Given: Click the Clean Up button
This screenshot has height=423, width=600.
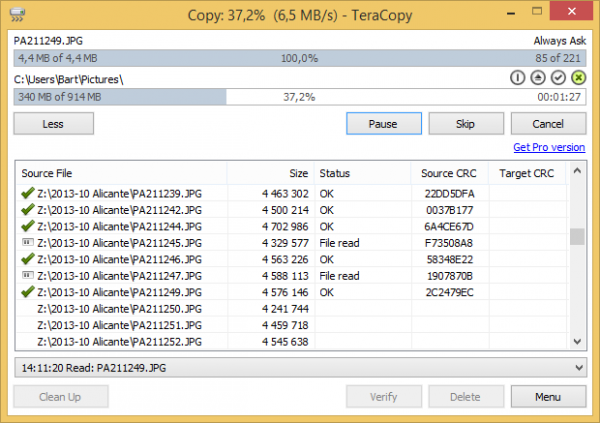Looking at the screenshot, I should pyautogui.click(x=61, y=397).
